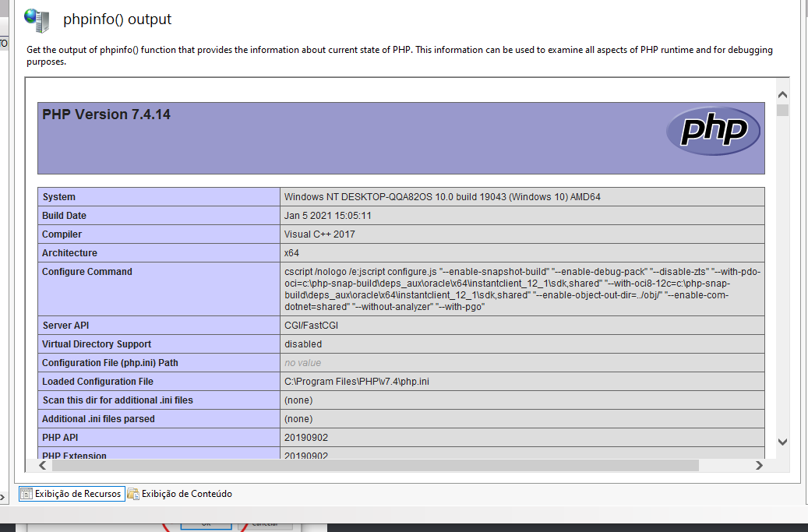Grab the vertical scrollbar thumb

[x=782, y=111]
